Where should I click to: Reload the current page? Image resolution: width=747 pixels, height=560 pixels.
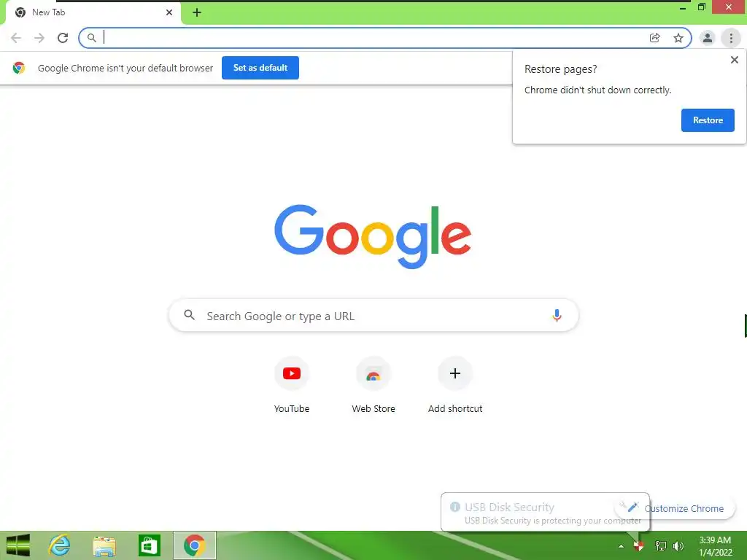click(63, 38)
